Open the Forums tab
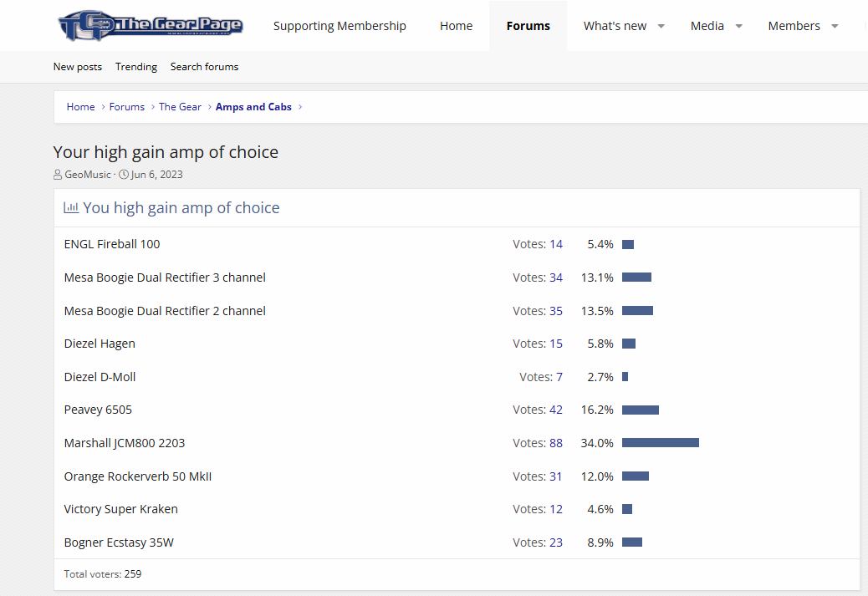Screen dimensions: 868x596 (x=528, y=26)
